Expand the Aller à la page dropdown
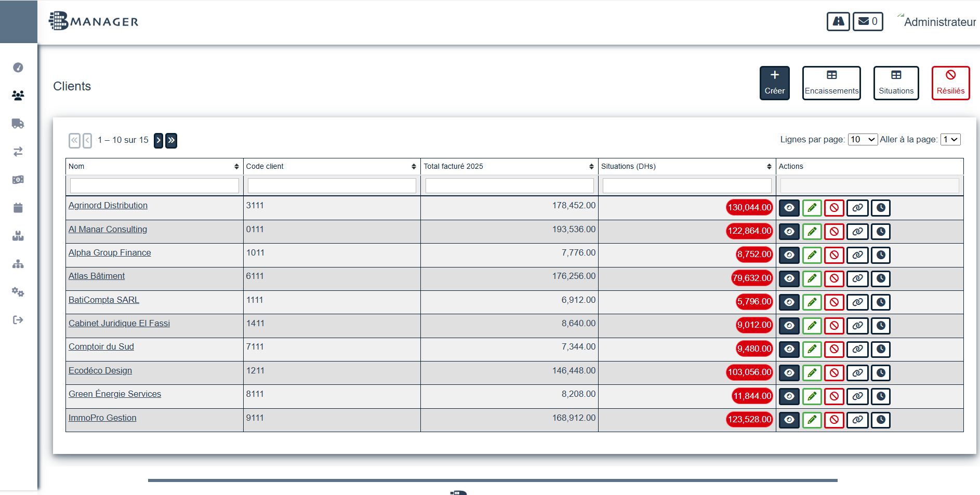Screen dimensions: 980x495 tap(950, 139)
